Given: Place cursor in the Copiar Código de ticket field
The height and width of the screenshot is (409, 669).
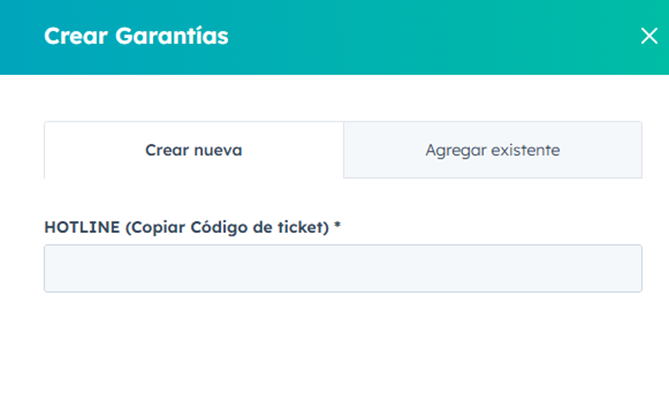Looking at the screenshot, I should (343, 269).
